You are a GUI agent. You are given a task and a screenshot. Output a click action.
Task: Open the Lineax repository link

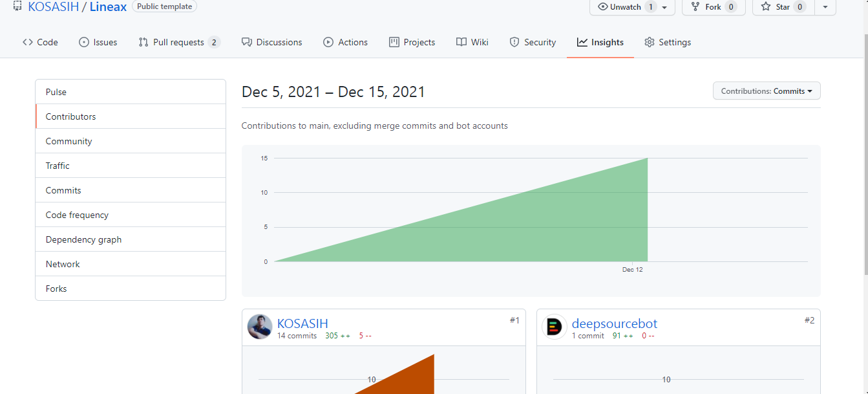point(108,7)
